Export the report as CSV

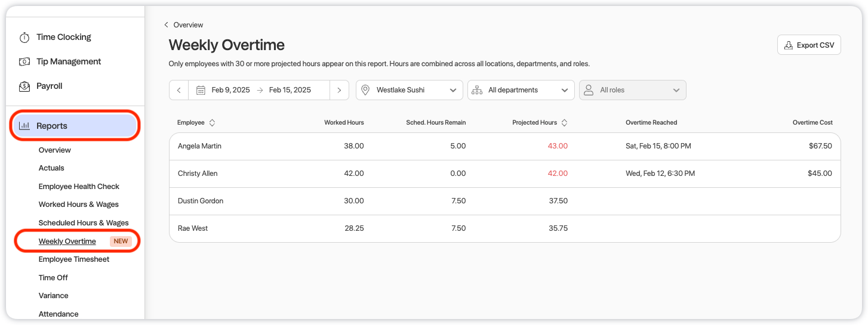[x=809, y=45]
